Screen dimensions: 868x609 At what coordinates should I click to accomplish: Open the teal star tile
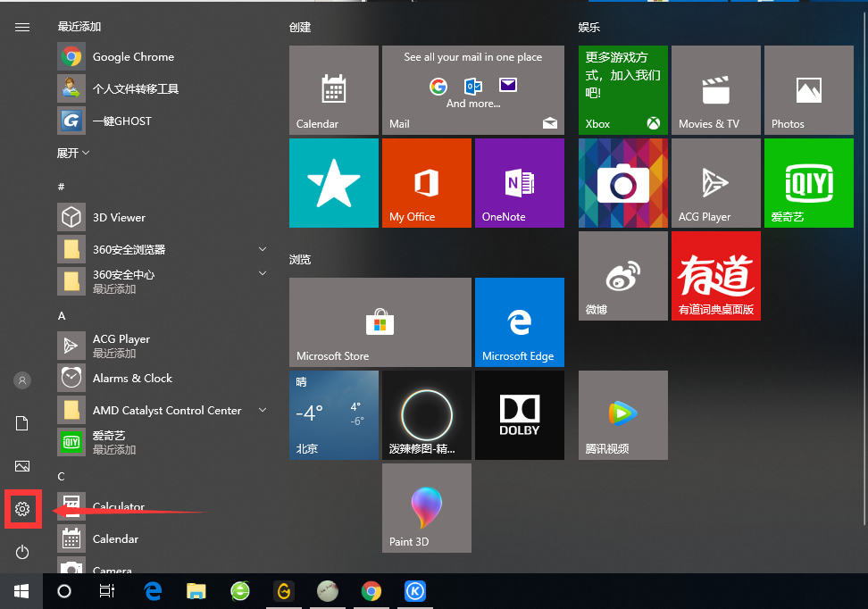coord(334,183)
